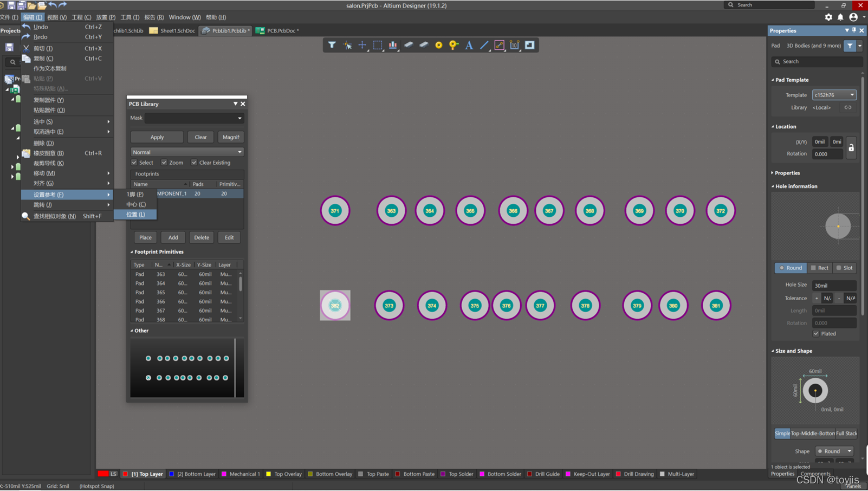Choose the 1脚 (P) submenu entry

(135, 194)
